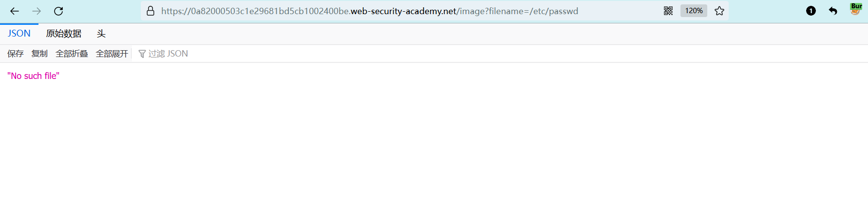This screenshot has width=868, height=212.
Task: Expand all nodes with 全部展开
Action: (112, 54)
